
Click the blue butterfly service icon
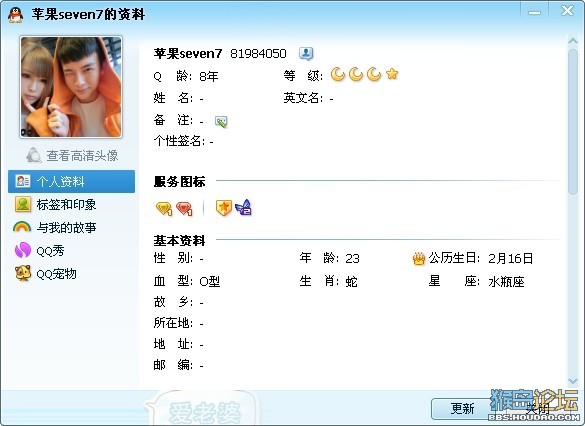coord(243,208)
